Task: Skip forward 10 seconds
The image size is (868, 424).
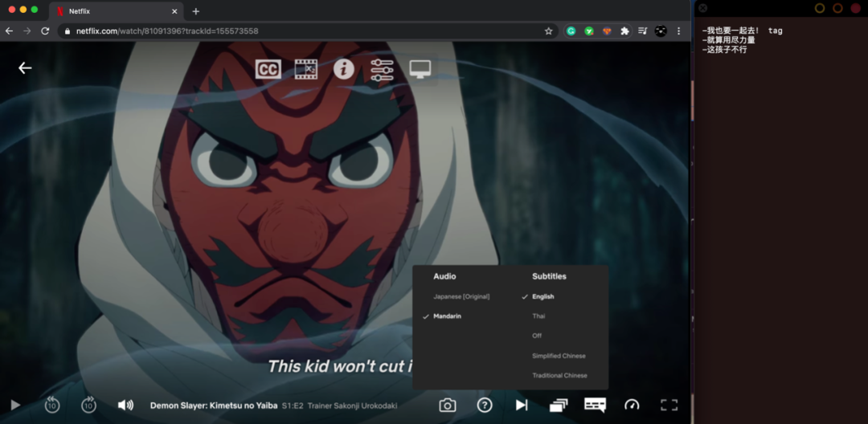Action: (x=88, y=406)
